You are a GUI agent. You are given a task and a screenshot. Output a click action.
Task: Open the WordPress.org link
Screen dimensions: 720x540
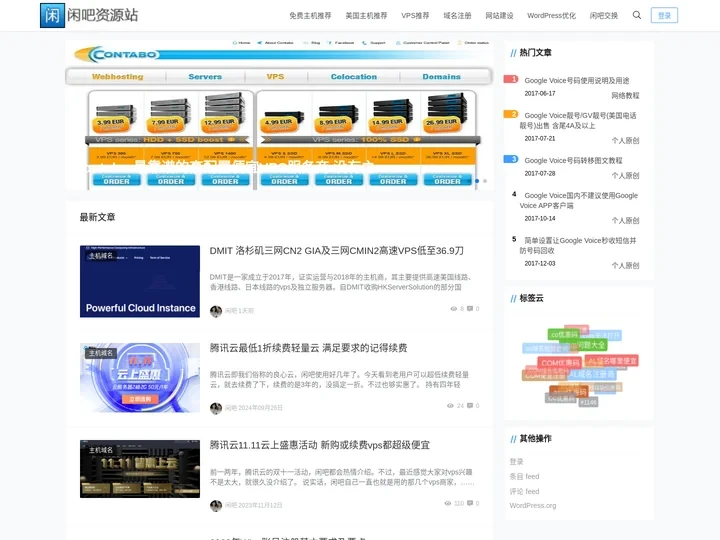(533, 506)
